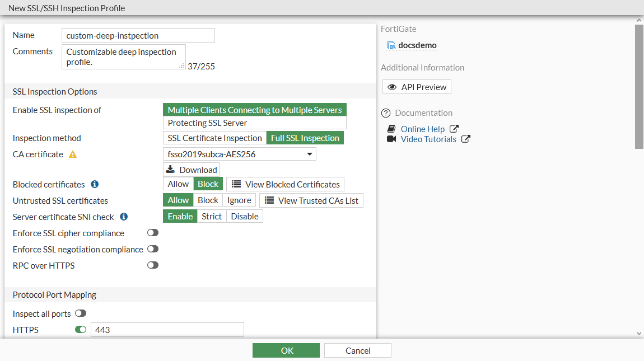Screen dimensions: 644x361
Task: Set Untrusted SSL certificates to Block
Action: (208, 200)
